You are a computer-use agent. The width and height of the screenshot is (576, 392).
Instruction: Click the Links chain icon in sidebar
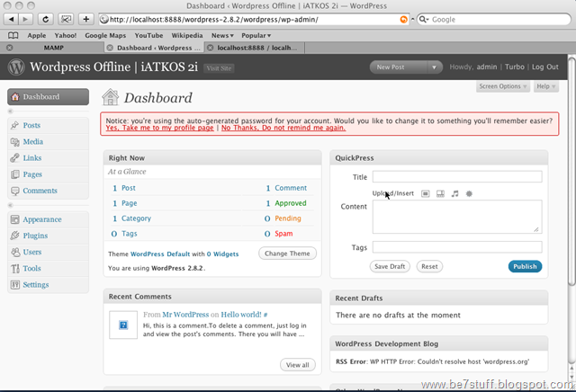coord(14,158)
